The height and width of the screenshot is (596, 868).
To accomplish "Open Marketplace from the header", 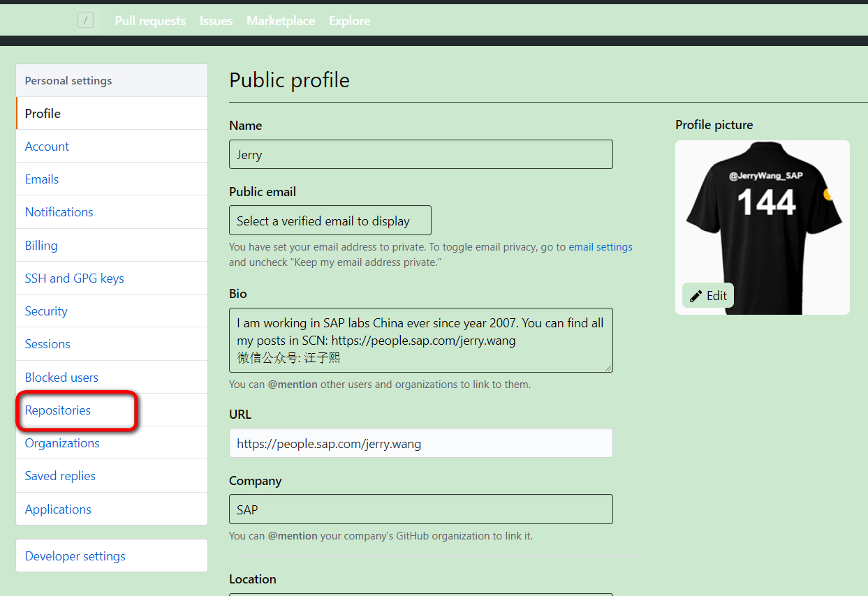I will point(281,21).
